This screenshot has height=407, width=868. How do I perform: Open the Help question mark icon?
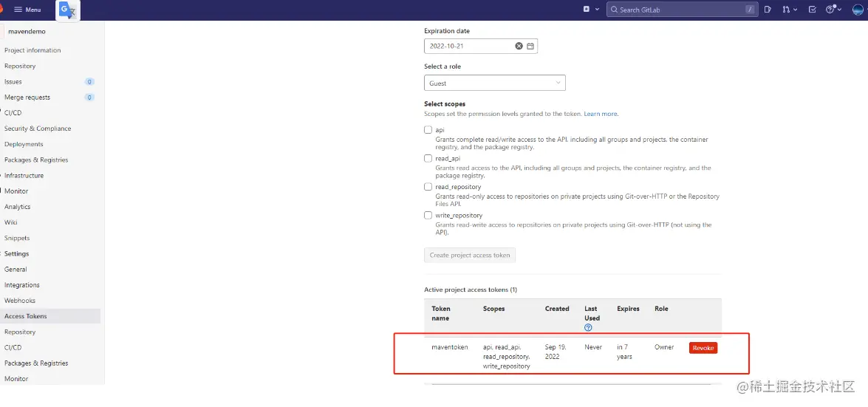(832, 10)
